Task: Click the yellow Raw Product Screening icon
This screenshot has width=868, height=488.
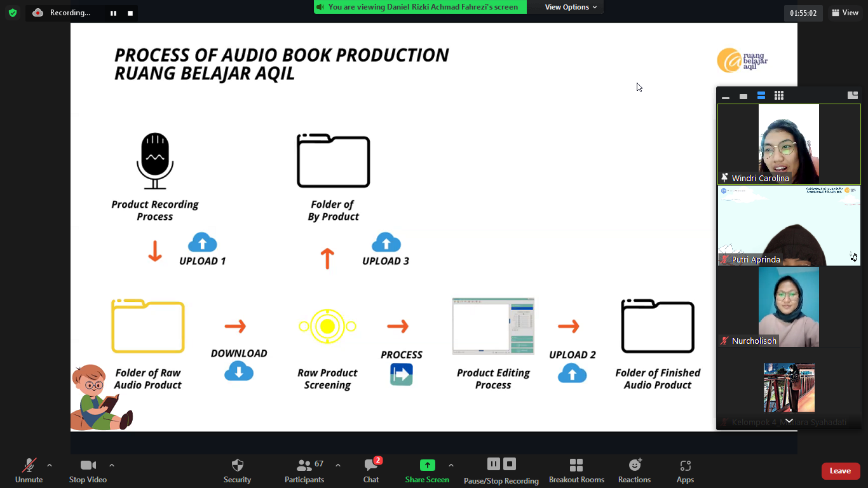Action: [x=327, y=327]
